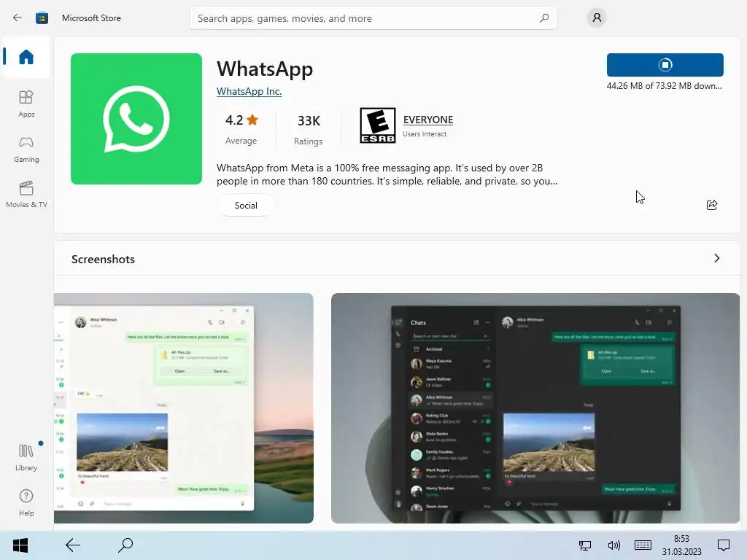Open the light theme WhatsApp screenshot
Screen dimensions: 747x560
pos(184,408)
